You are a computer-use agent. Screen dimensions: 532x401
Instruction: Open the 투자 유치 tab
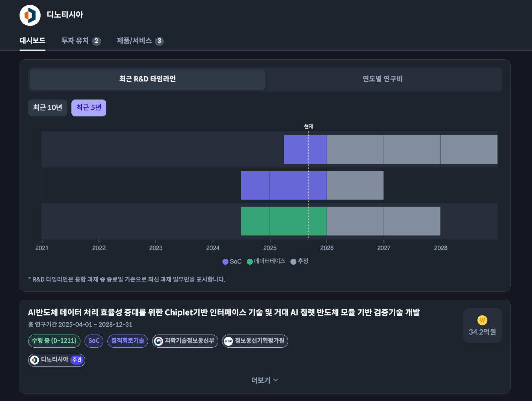click(x=81, y=41)
